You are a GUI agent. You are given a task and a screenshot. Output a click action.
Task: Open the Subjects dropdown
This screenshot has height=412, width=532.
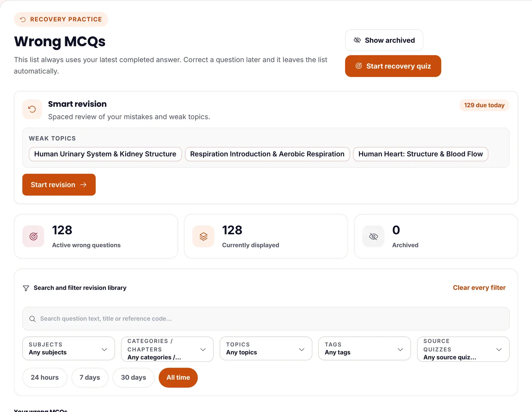point(68,348)
